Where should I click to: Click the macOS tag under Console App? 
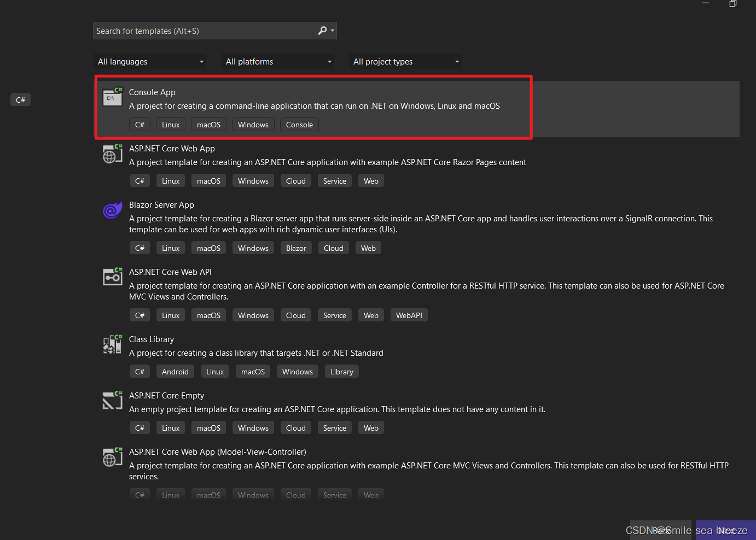click(x=208, y=125)
